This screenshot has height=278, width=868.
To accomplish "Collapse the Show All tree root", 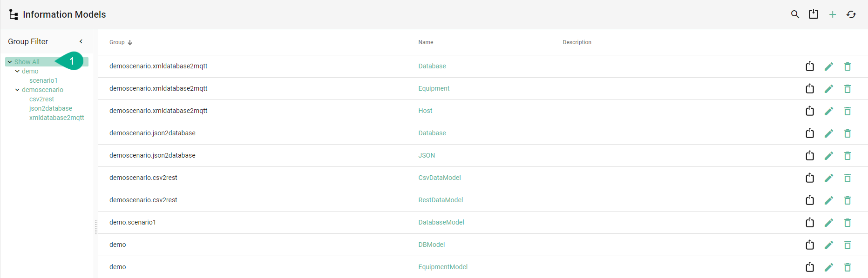I will 10,62.
